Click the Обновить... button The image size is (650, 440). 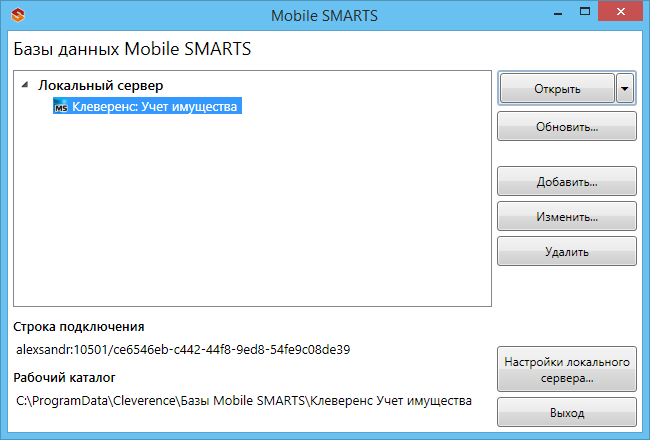pyautogui.click(x=567, y=126)
